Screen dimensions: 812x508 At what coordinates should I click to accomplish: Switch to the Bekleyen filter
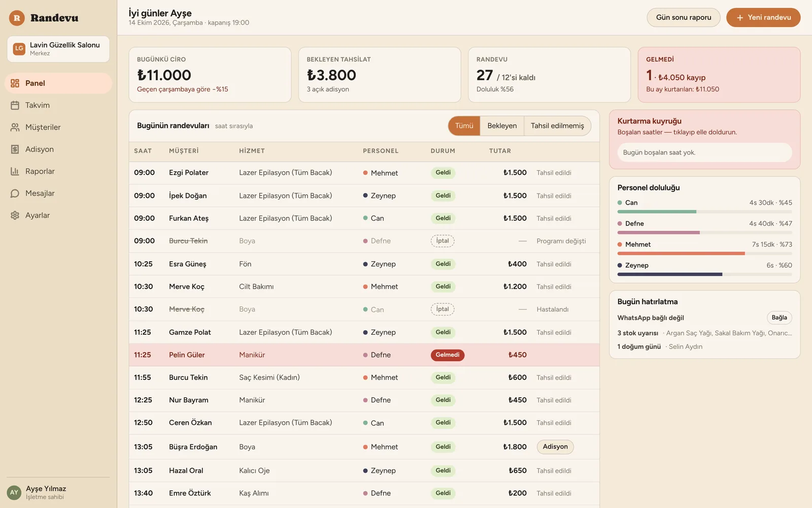pos(502,126)
